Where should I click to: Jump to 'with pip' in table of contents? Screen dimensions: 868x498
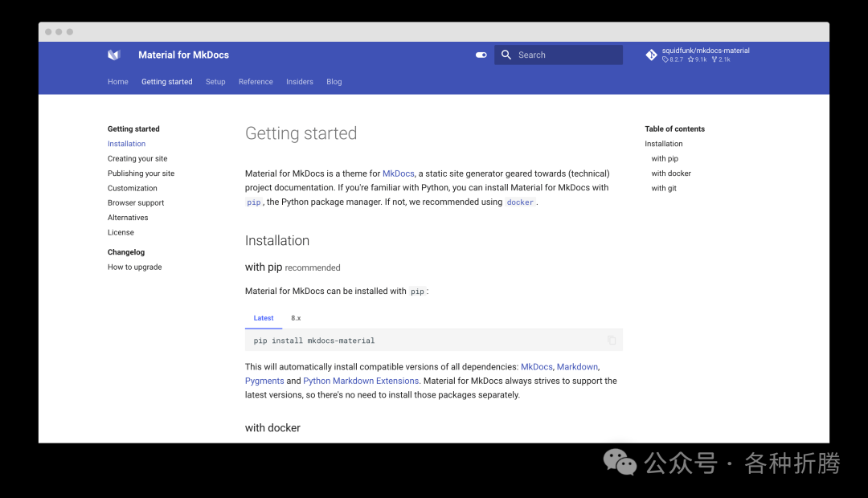click(x=665, y=158)
